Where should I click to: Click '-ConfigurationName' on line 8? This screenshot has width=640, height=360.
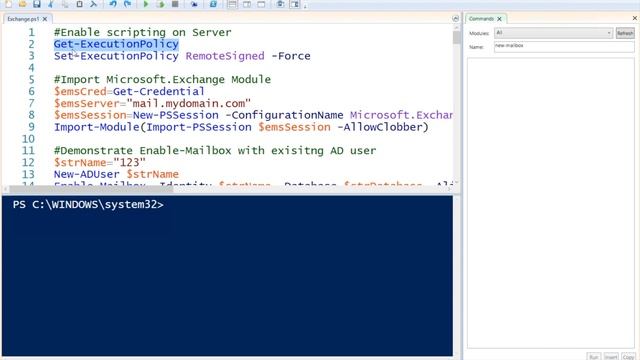click(x=284, y=115)
